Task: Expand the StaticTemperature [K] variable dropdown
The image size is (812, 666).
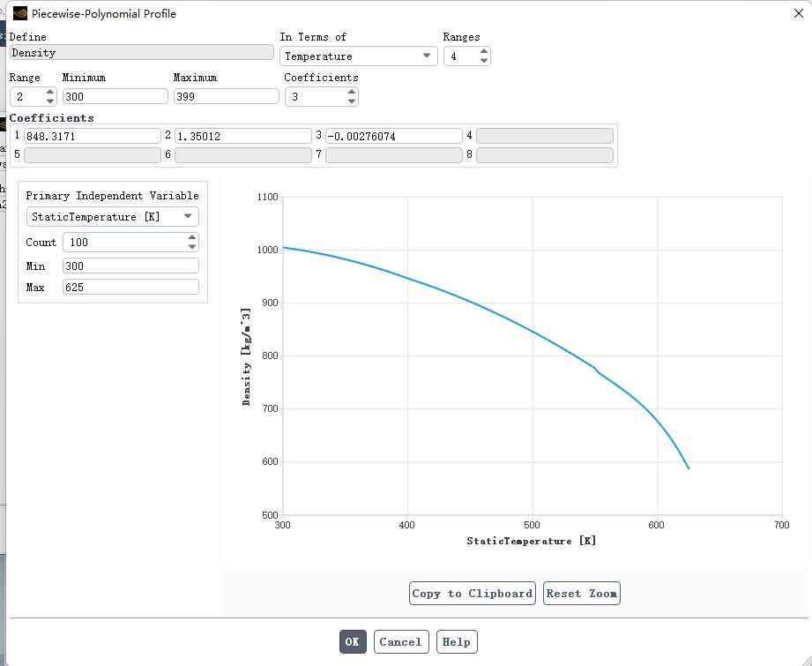Action: [x=112, y=216]
